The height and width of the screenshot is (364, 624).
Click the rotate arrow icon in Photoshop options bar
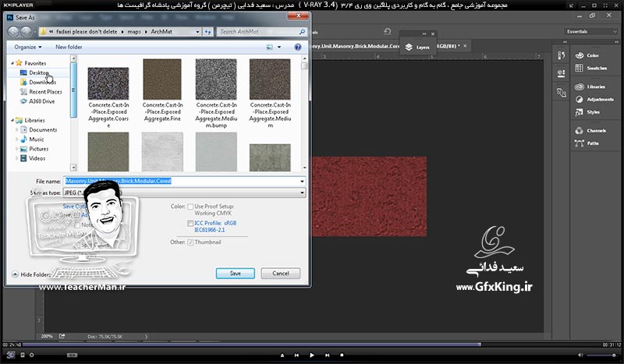click(387, 31)
